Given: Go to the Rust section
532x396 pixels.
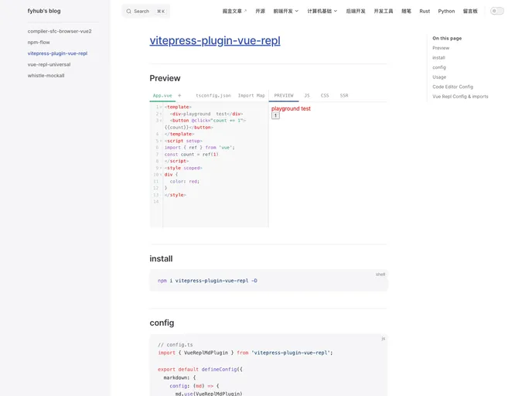Looking at the screenshot, I should pos(425,11).
